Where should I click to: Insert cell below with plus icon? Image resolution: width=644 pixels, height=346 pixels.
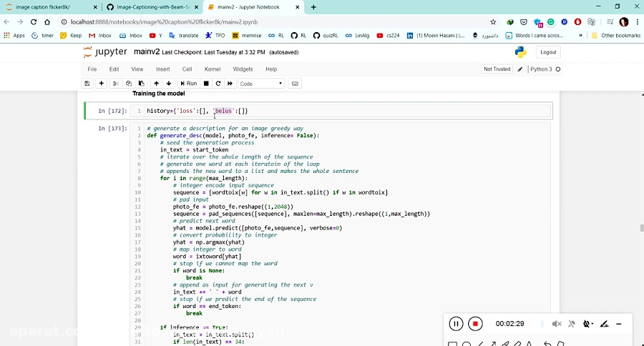coord(102,84)
